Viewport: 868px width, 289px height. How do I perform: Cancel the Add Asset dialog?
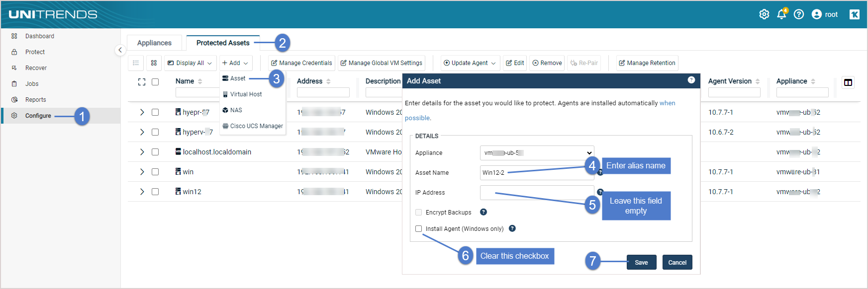click(677, 262)
